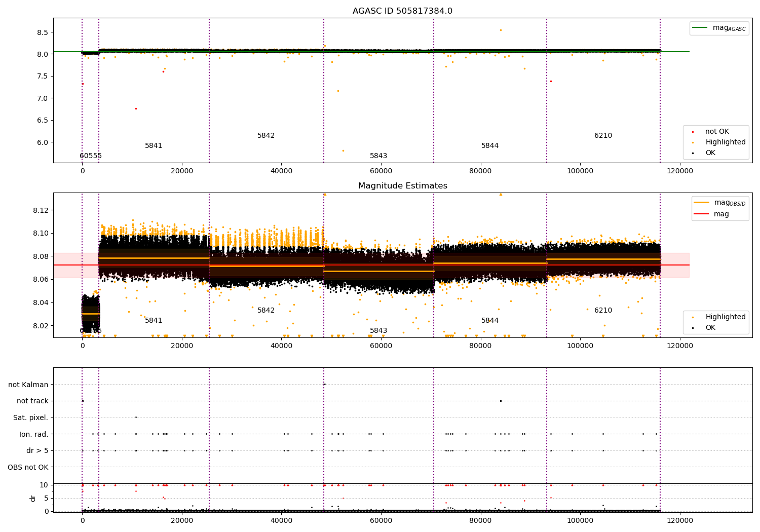Click y-axis tick 8.5 on the top plot
The image size is (760, 532).
click(x=43, y=32)
